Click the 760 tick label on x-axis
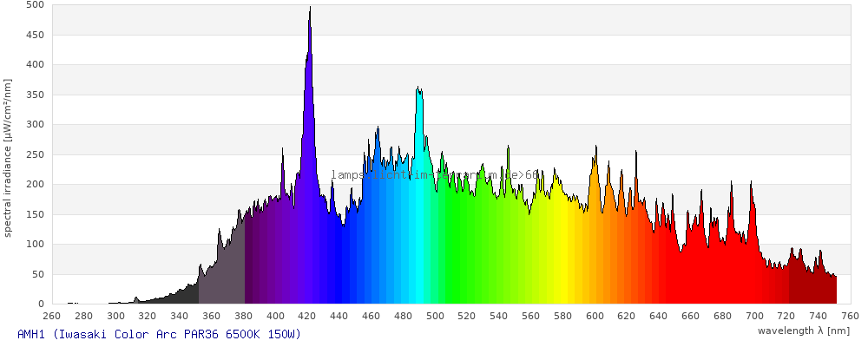 click(850, 316)
